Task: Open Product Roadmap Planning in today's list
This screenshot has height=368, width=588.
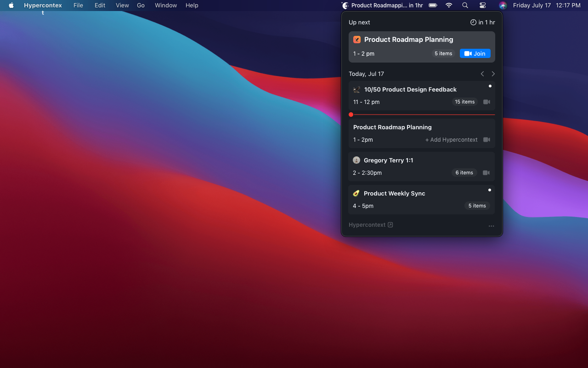Action: click(x=422, y=133)
